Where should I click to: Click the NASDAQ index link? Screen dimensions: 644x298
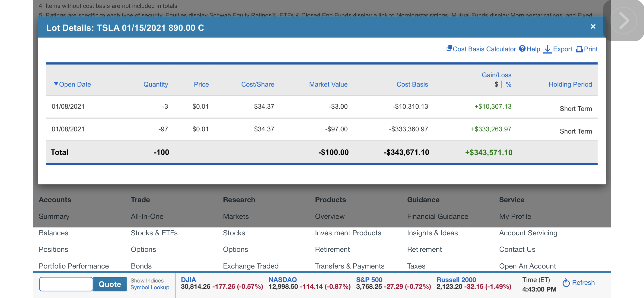283,279
